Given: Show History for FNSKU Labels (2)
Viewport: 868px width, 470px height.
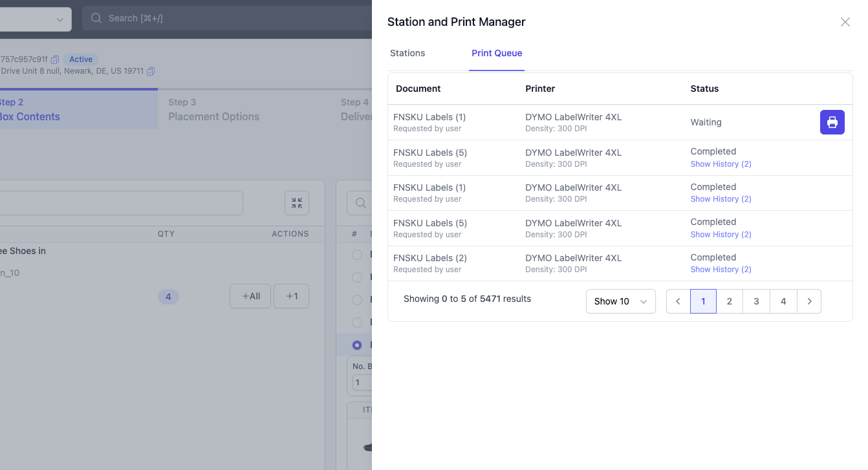Looking at the screenshot, I should pyautogui.click(x=721, y=270).
